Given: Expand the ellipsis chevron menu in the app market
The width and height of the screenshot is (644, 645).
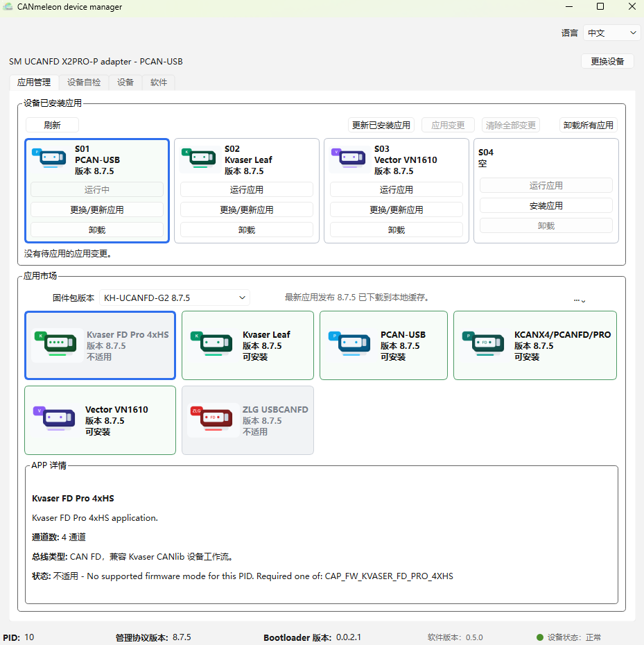Looking at the screenshot, I should [x=580, y=301].
